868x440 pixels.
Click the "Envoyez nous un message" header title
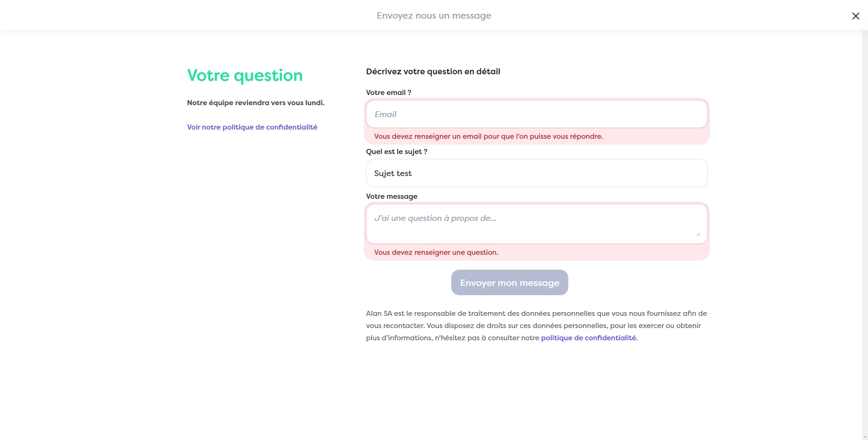pos(434,16)
